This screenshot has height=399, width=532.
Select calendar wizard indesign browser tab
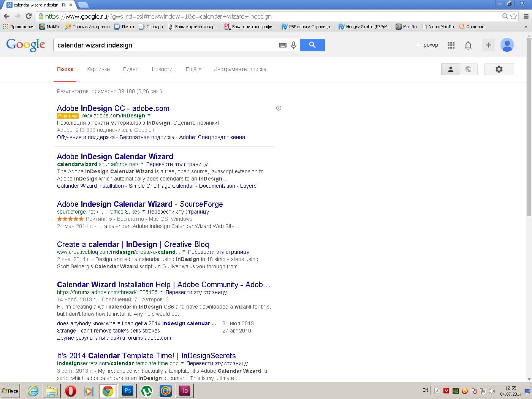coord(40,5)
